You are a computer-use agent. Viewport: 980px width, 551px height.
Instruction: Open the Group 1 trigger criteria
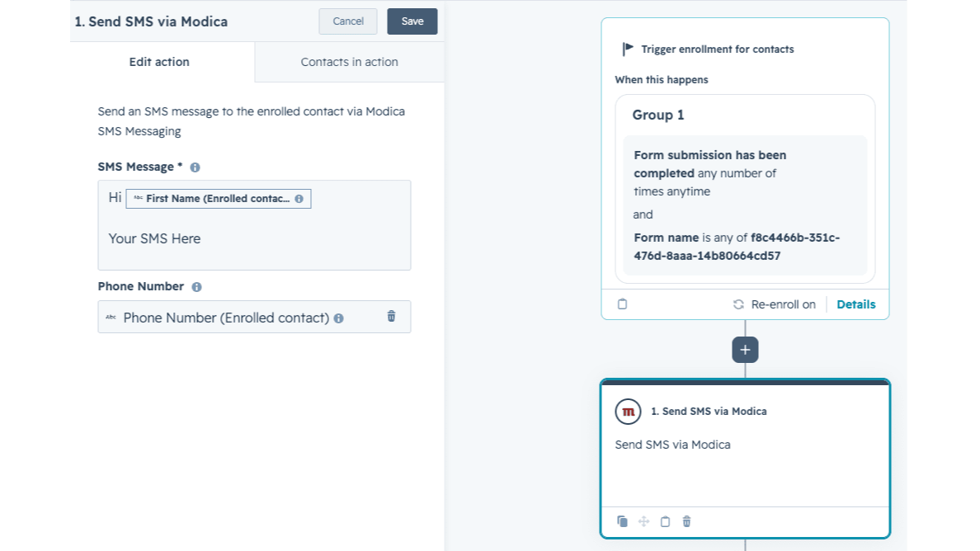pos(745,189)
